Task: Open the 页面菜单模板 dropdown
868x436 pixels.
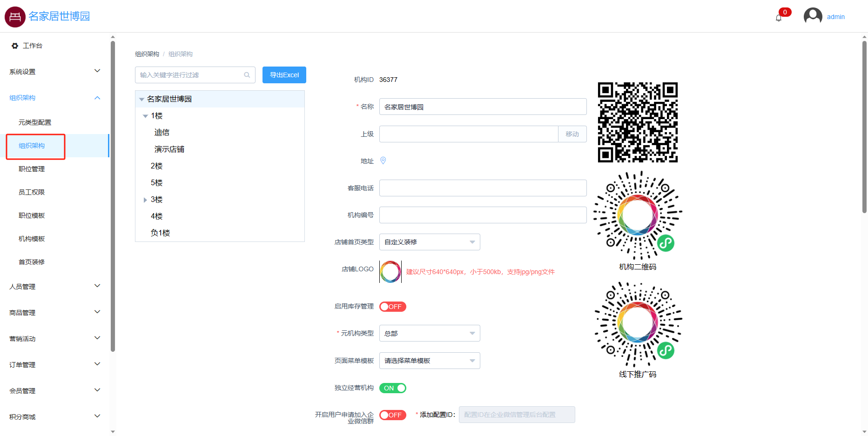Action: [x=430, y=361]
